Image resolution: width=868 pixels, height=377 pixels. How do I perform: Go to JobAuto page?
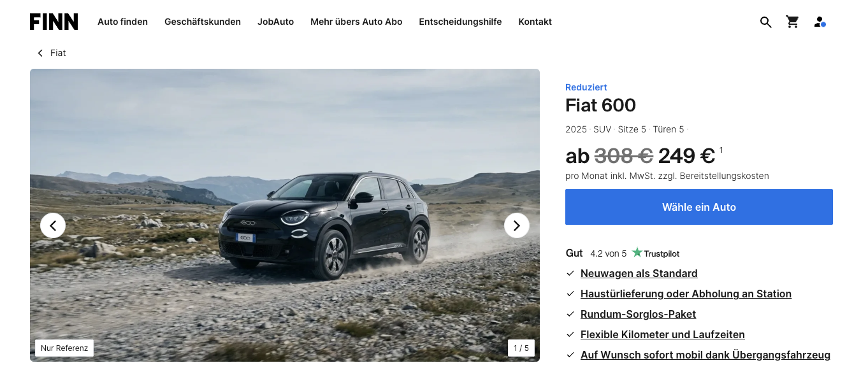click(x=275, y=22)
